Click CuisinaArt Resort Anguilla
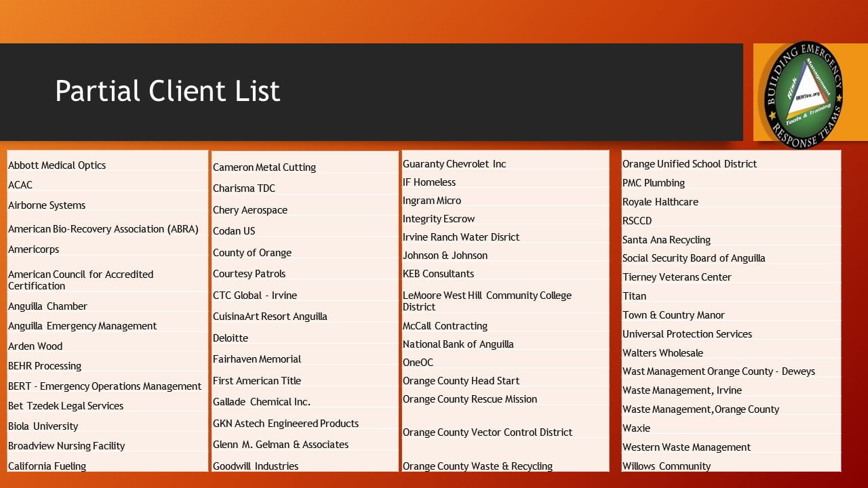This screenshot has height=488, width=868. coord(270,317)
